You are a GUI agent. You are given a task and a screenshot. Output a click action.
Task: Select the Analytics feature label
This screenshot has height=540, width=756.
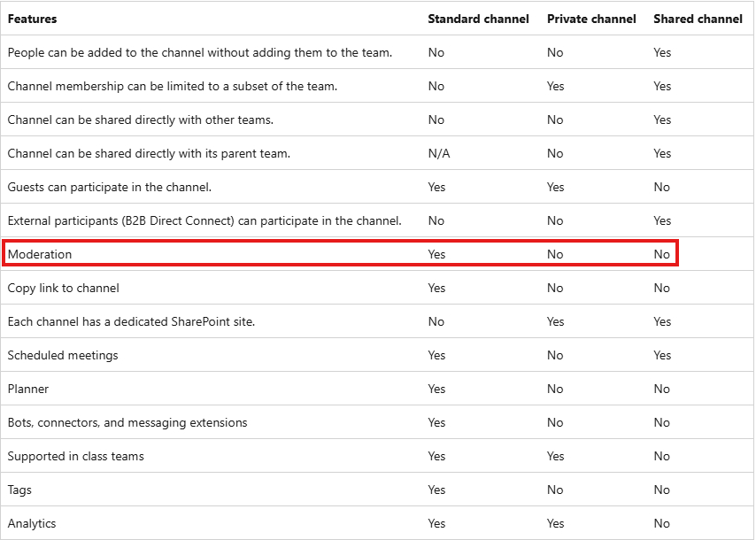(x=32, y=523)
